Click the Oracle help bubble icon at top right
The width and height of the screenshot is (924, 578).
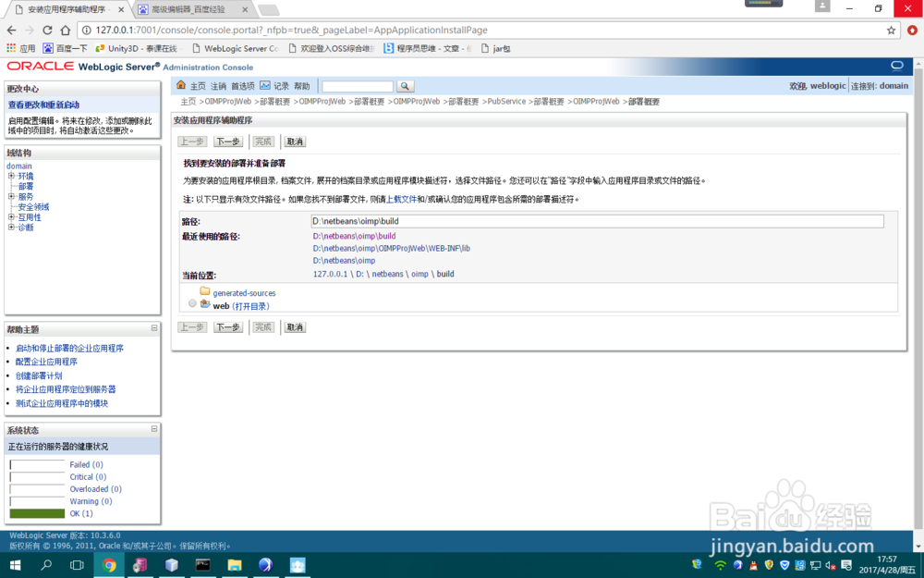tap(897, 66)
